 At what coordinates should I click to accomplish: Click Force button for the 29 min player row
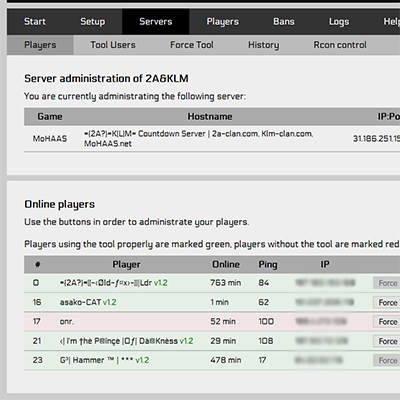[x=387, y=341]
